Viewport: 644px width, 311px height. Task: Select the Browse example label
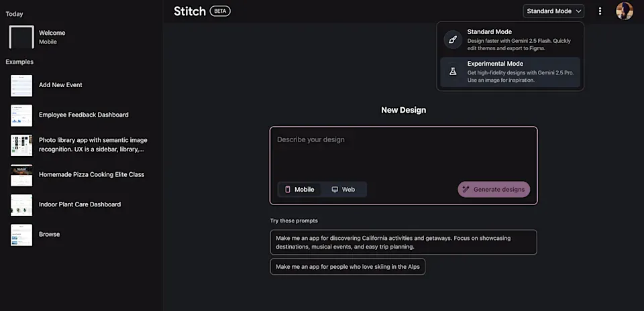(49, 235)
